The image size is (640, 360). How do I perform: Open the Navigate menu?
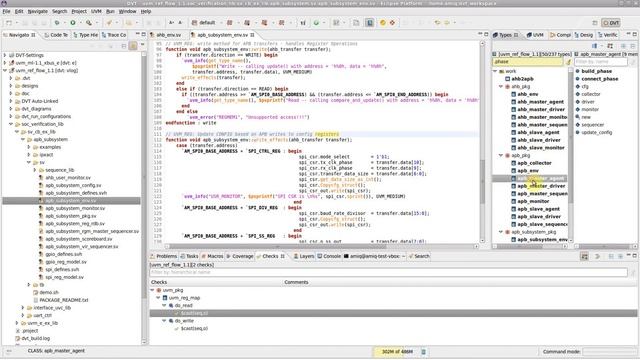(38, 11)
